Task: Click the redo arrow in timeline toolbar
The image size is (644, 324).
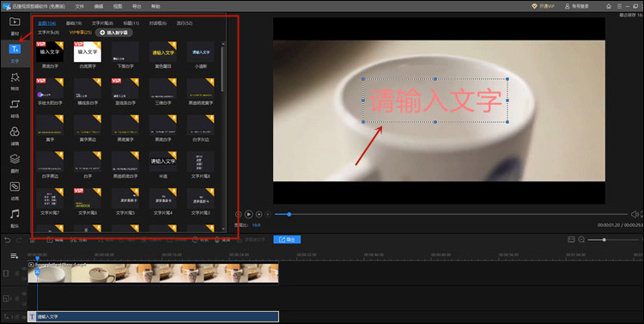Action: tap(19, 240)
